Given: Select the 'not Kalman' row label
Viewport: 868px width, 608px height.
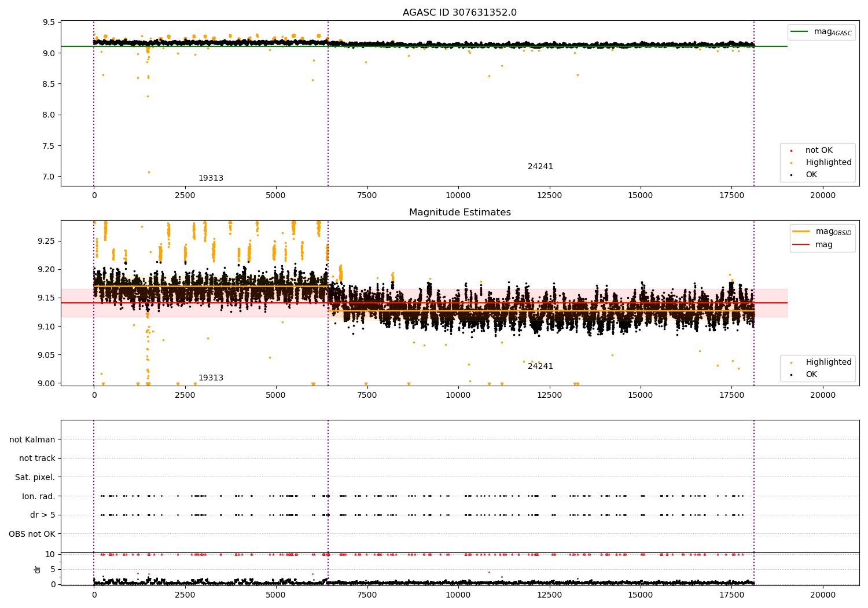Looking at the screenshot, I should tap(32, 440).
